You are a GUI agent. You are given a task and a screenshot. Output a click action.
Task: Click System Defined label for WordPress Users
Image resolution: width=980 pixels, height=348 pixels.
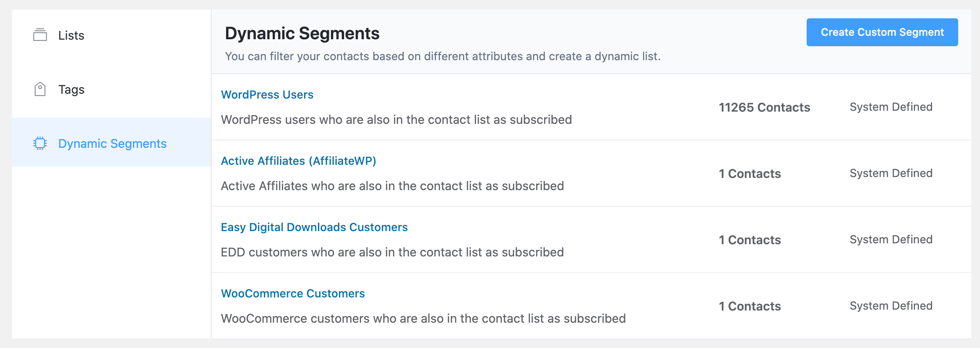(x=891, y=107)
